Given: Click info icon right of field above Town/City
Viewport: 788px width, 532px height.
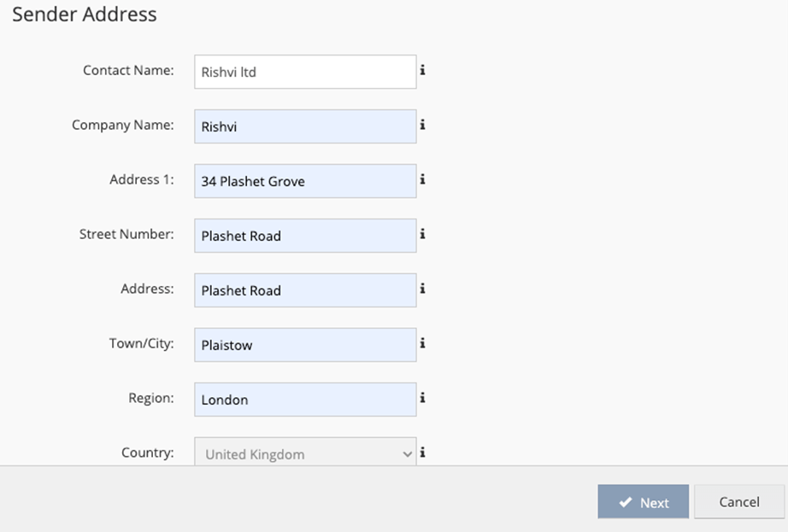Looking at the screenshot, I should click(x=422, y=289).
